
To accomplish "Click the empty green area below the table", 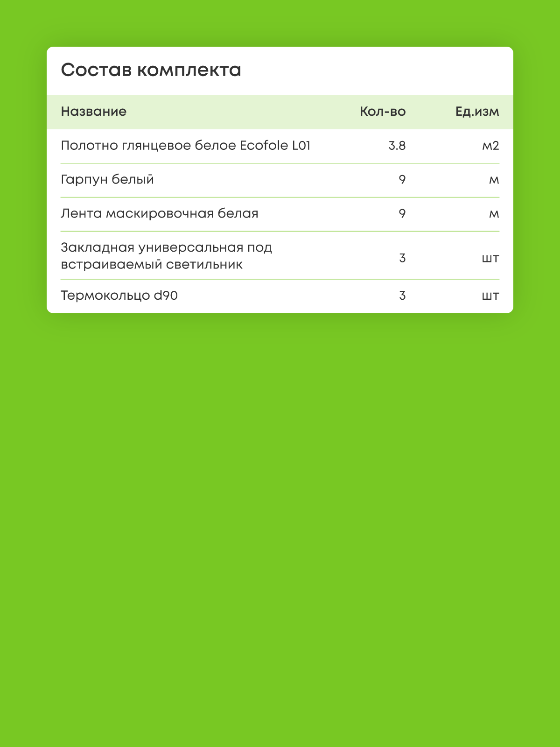I will pyautogui.click(x=280, y=514).
